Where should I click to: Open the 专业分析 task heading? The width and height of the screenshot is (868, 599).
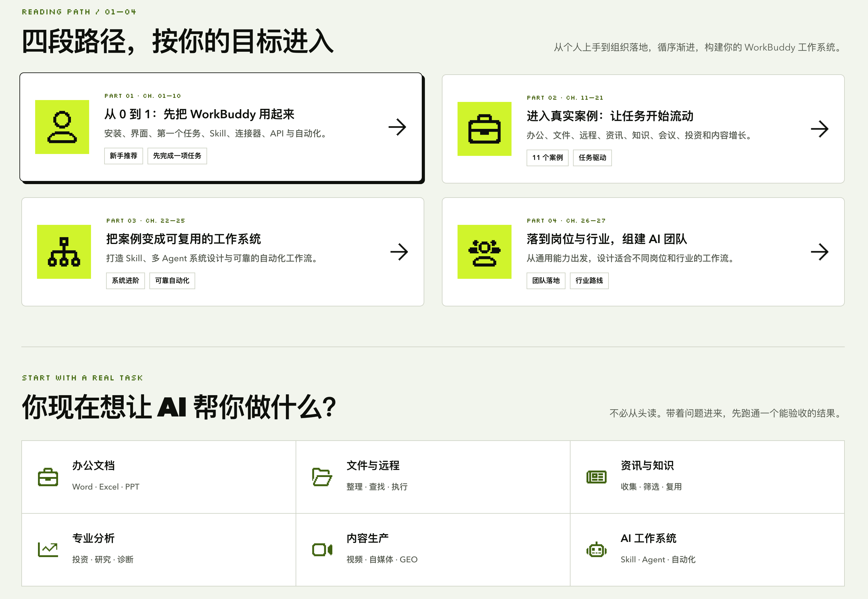(x=94, y=538)
